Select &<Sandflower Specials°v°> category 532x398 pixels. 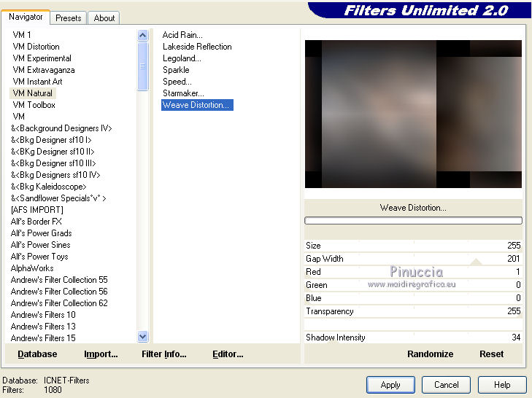click(x=58, y=198)
